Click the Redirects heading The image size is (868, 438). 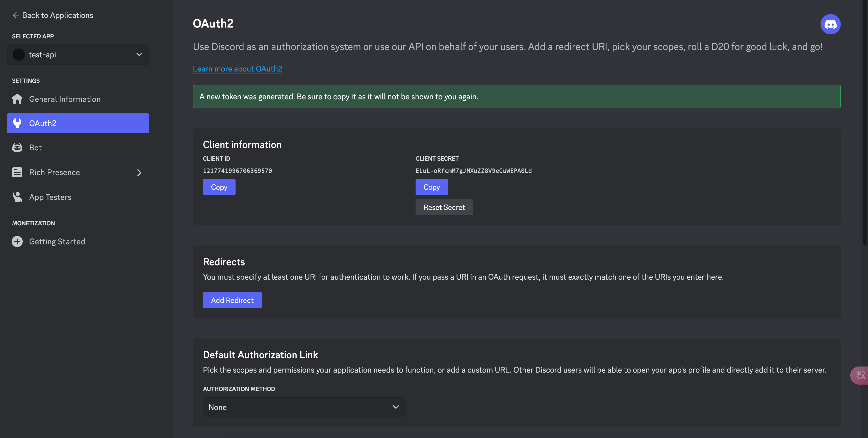coord(224,262)
